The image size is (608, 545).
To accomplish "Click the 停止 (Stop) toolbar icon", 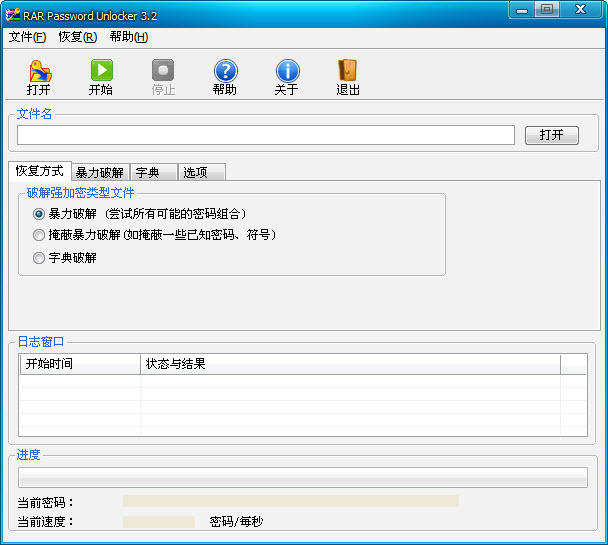I will tap(163, 72).
